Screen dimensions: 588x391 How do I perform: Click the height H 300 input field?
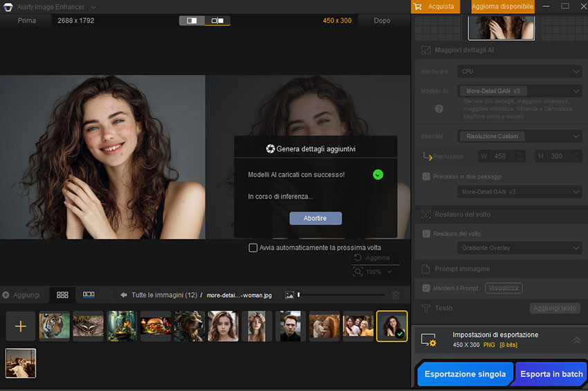(x=558, y=156)
